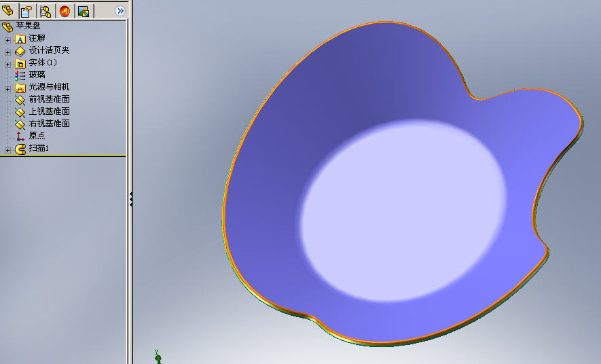
Task: Click the 玻璃 material icon
Action: click(20, 75)
